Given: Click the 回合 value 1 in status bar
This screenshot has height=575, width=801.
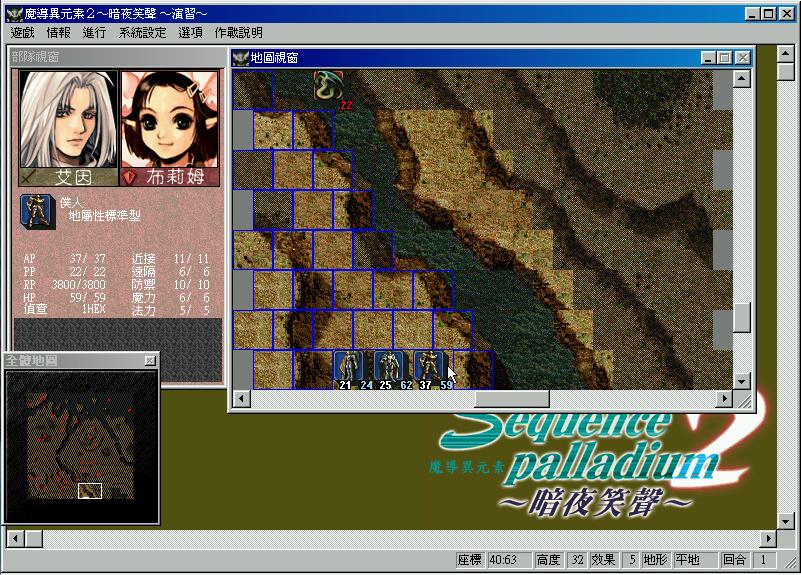Looking at the screenshot, I should tap(763, 560).
